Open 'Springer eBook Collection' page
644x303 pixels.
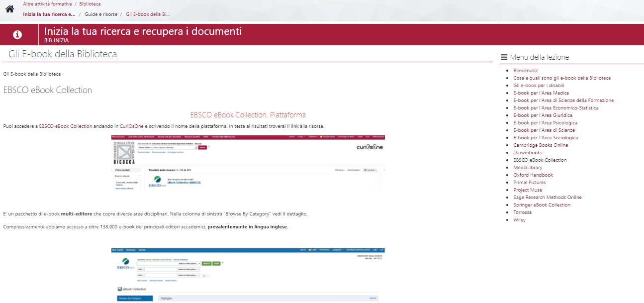coord(542,205)
